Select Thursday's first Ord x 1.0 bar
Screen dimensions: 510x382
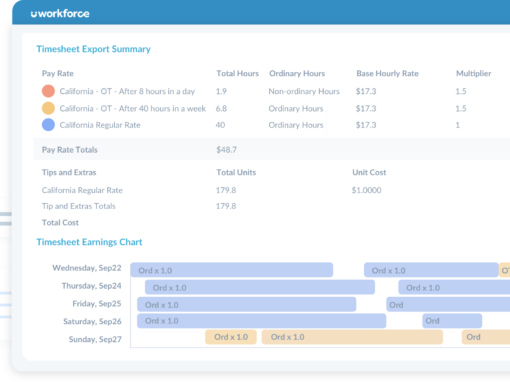[260, 287]
